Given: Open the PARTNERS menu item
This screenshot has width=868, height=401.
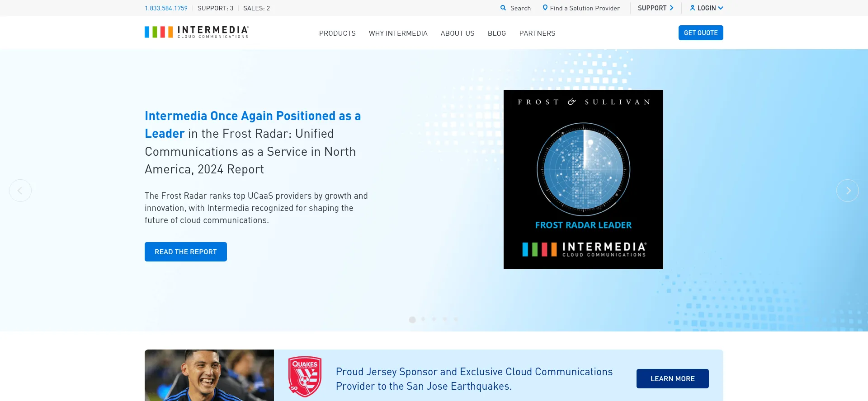Looking at the screenshot, I should [x=537, y=33].
